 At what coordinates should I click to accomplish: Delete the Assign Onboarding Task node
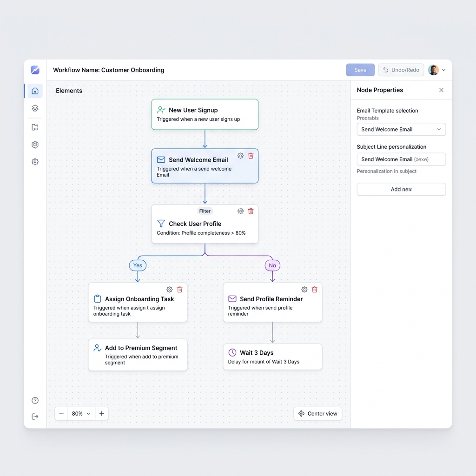180,289
